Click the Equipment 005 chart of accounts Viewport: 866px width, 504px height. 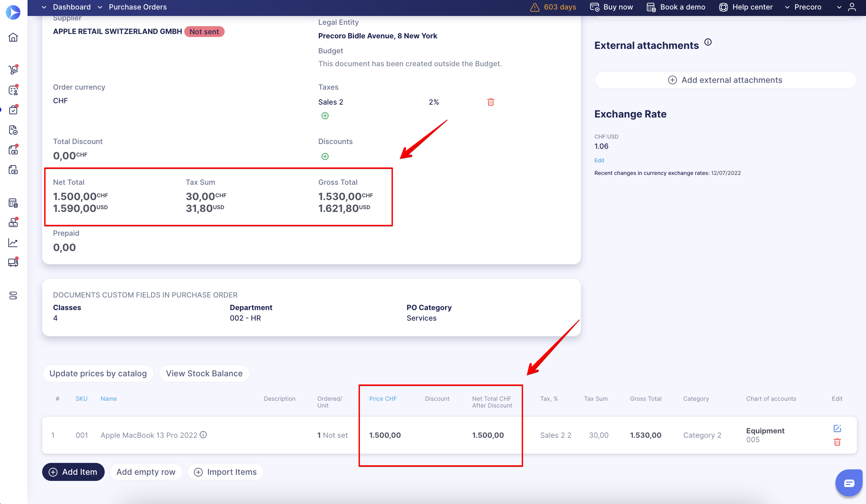765,435
